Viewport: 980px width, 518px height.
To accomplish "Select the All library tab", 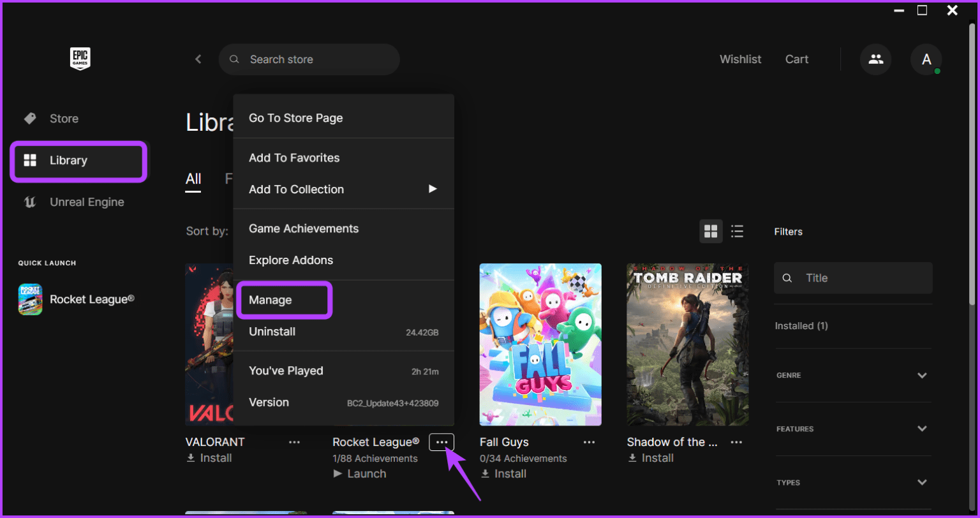I will coord(193,179).
